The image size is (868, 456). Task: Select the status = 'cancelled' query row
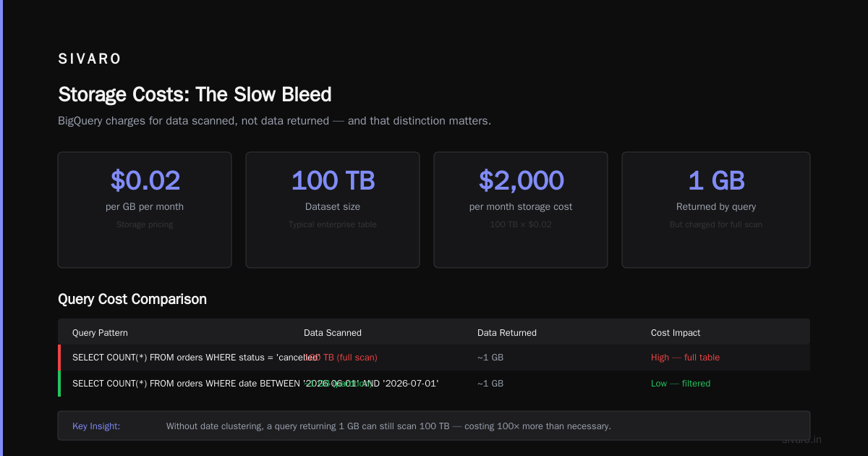[x=434, y=358]
